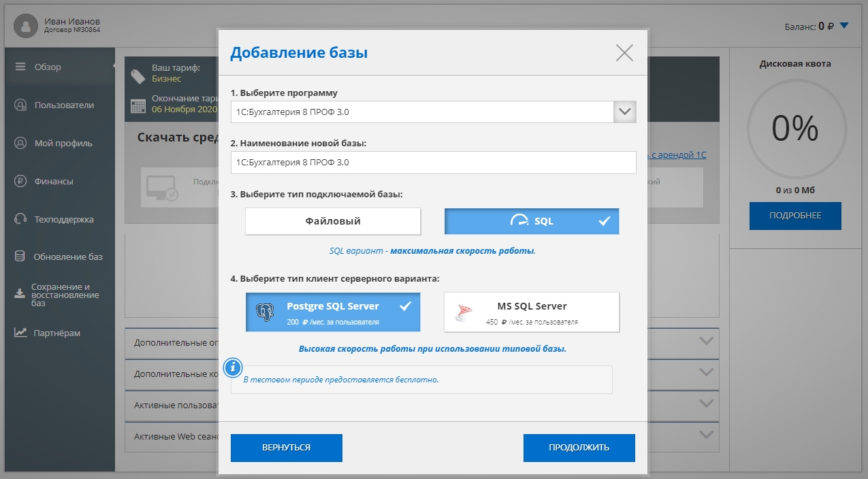Click the Обновление баз database icon
The image size is (868, 479).
tap(20, 257)
